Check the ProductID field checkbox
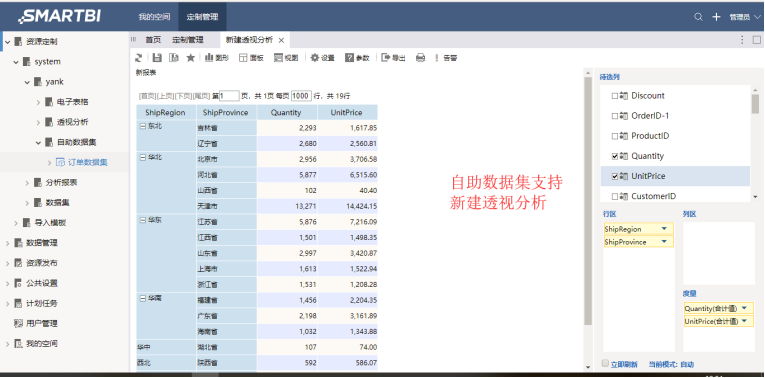Image resolution: width=765 pixels, height=378 pixels. click(615, 136)
